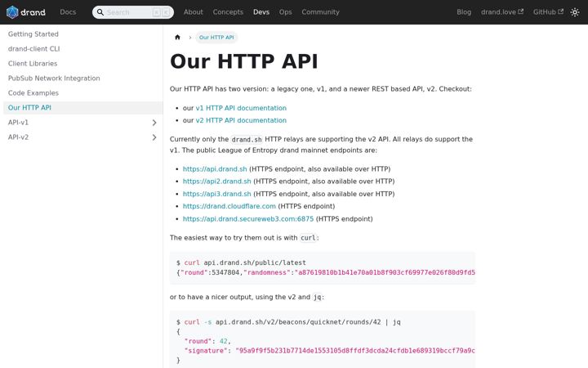Visit https://drand.cloudflare.com endpoint link
Image resolution: width=588 pixels, height=368 pixels.
click(229, 206)
